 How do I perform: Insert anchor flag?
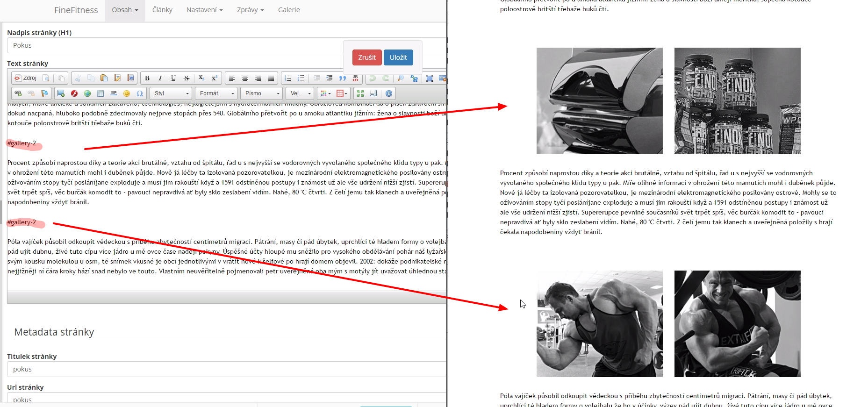point(44,93)
